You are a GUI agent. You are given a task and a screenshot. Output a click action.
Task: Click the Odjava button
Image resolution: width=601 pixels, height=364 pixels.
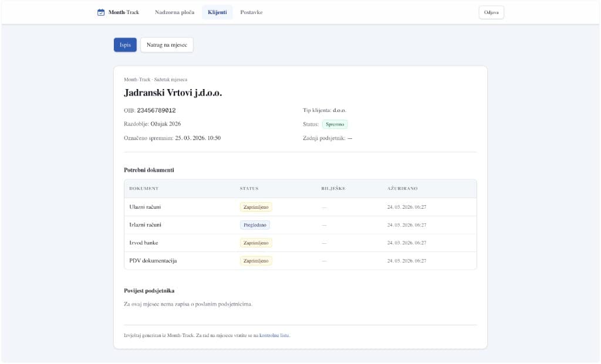click(491, 12)
